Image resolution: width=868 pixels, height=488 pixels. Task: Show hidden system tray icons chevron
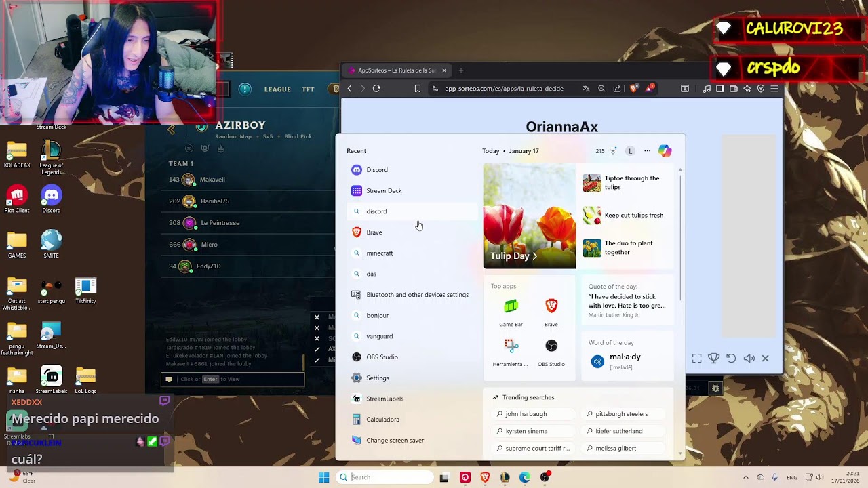coord(745,477)
